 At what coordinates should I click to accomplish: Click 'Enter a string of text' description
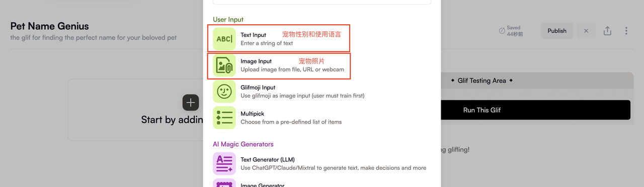pos(267,43)
